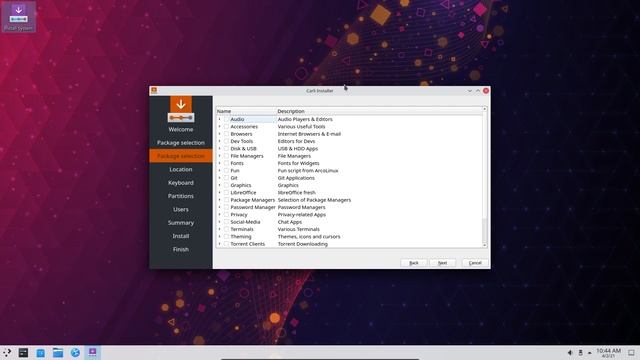The height and width of the screenshot is (360, 640).
Task: Go to the Summary step in sidebar
Action: pyautogui.click(x=181, y=223)
